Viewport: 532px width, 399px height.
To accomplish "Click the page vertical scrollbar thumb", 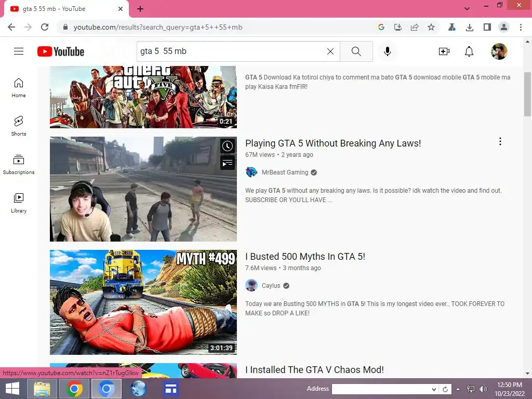I will [x=528, y=95].
